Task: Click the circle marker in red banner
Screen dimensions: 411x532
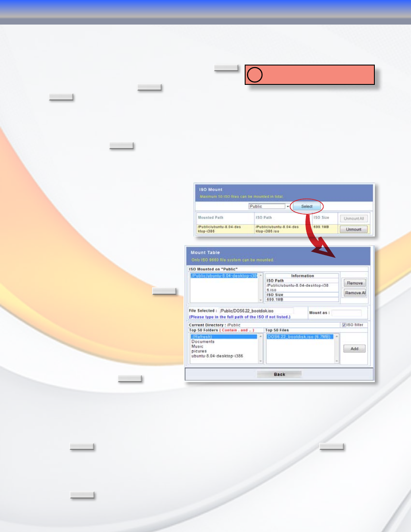Action: coord(255,75)
